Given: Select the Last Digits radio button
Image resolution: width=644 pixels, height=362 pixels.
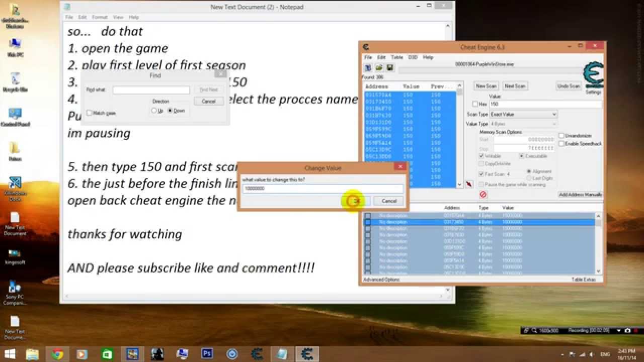Looking at the screenshot, I should point(529,178).
